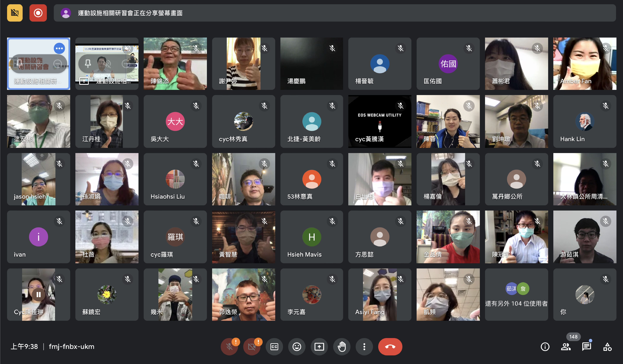Click 方思懿 profile avatar
This screenshot has height=364, width=623.
(380, 237)
